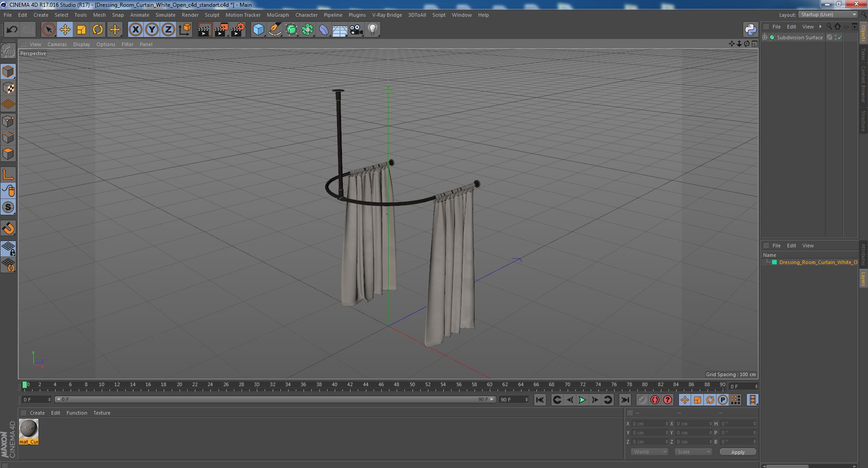Click the timeline range slider bar
The image size is (868, 468).
(x=275, y=400)
